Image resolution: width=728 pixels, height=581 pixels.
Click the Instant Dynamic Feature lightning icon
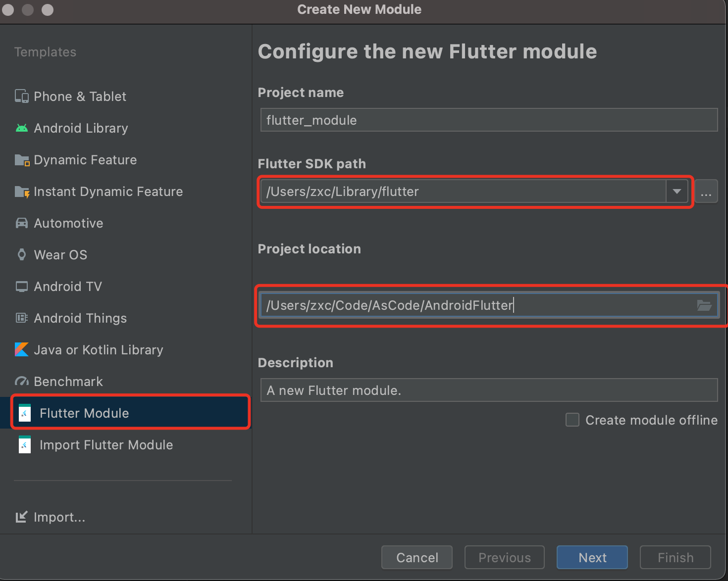coord(21,191)
